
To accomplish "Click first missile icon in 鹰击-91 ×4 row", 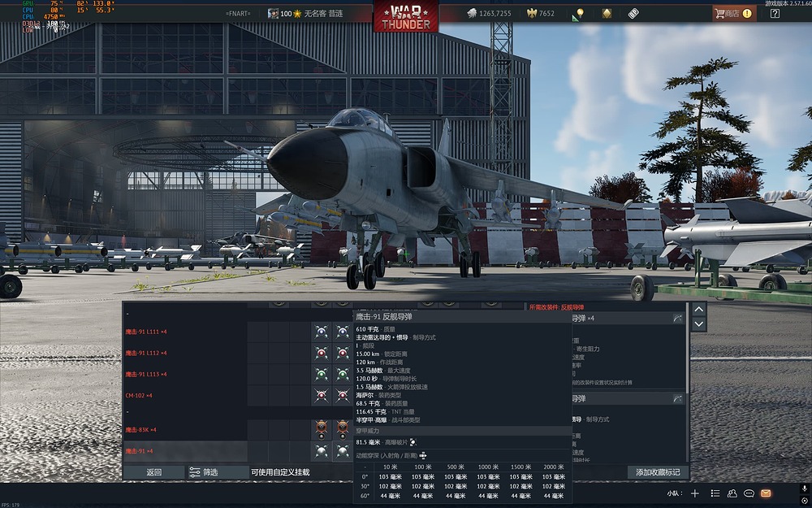I will [322, 451].
